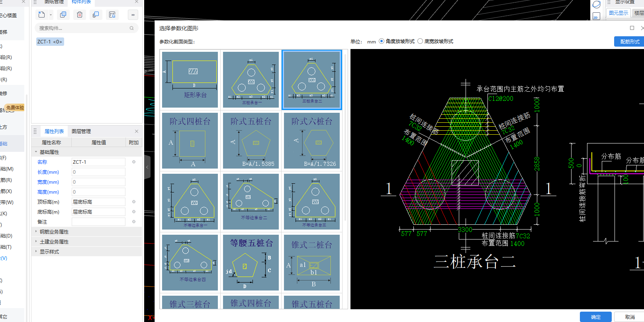Expand the 钢筋业务属性 group
Screen dimensions: 644x322
coord(36,232)
